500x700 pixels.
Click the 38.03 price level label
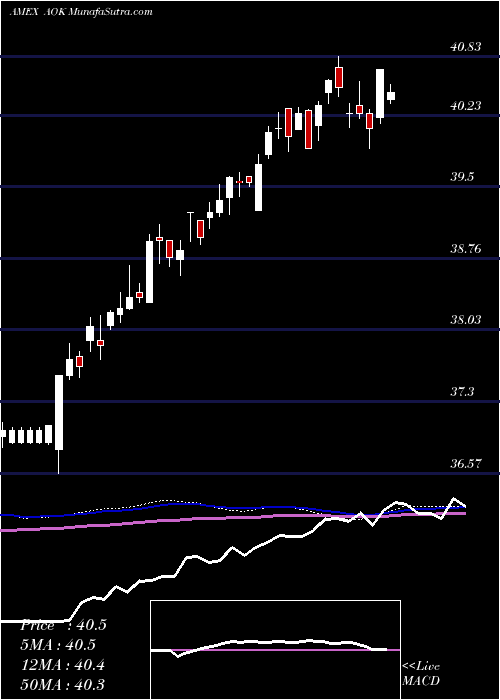pyautogui.click(x=466, y=320)
